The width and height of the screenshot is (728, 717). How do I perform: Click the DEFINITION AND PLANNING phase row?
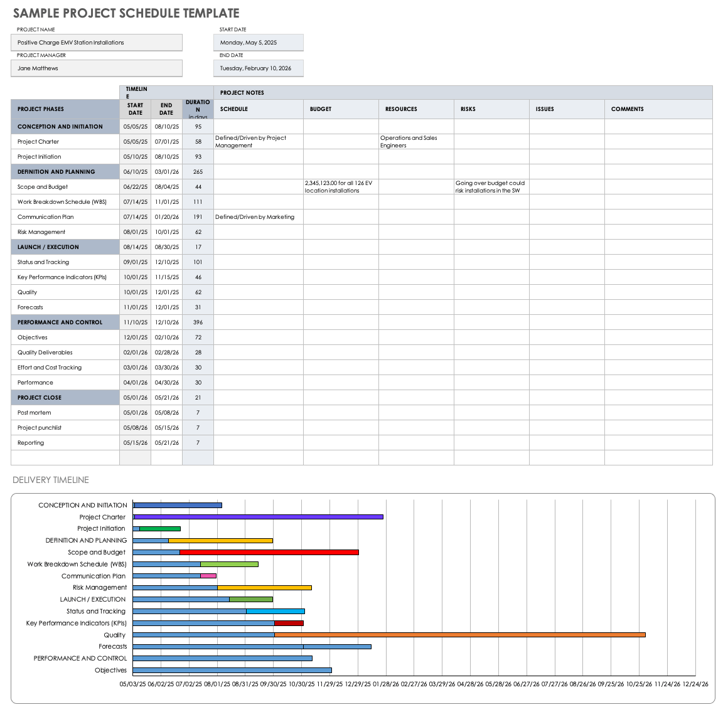coord(60,171)
